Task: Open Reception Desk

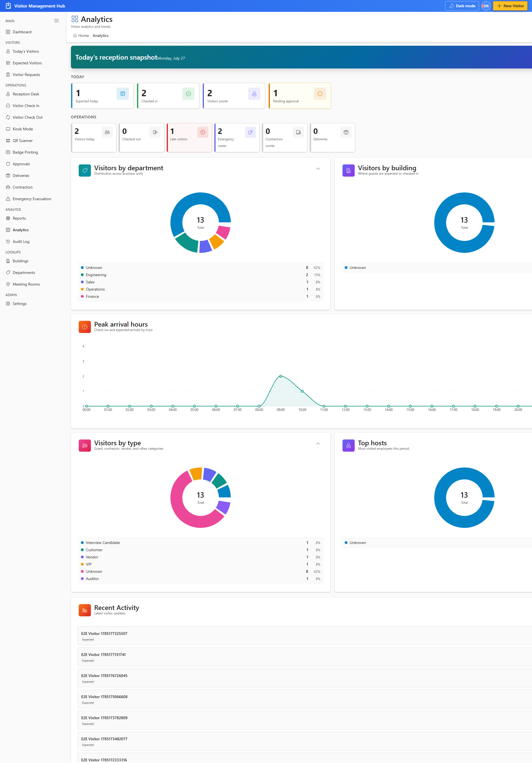Action: (25, 94)
